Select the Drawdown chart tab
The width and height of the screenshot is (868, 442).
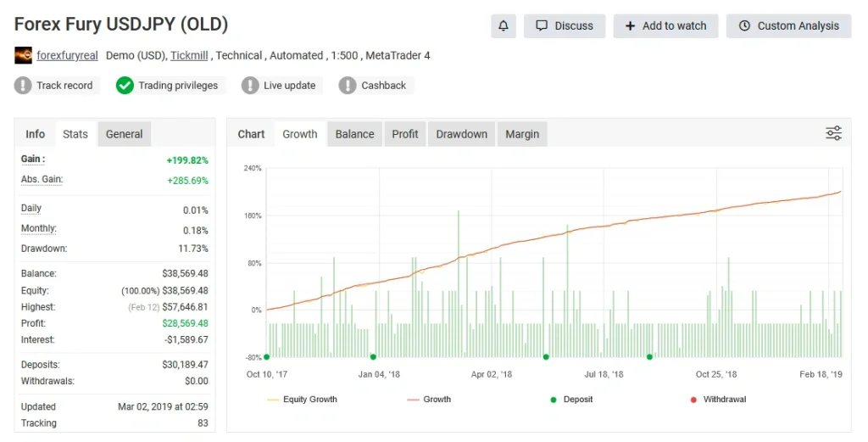pyautogui.click(x=462, y=134)
